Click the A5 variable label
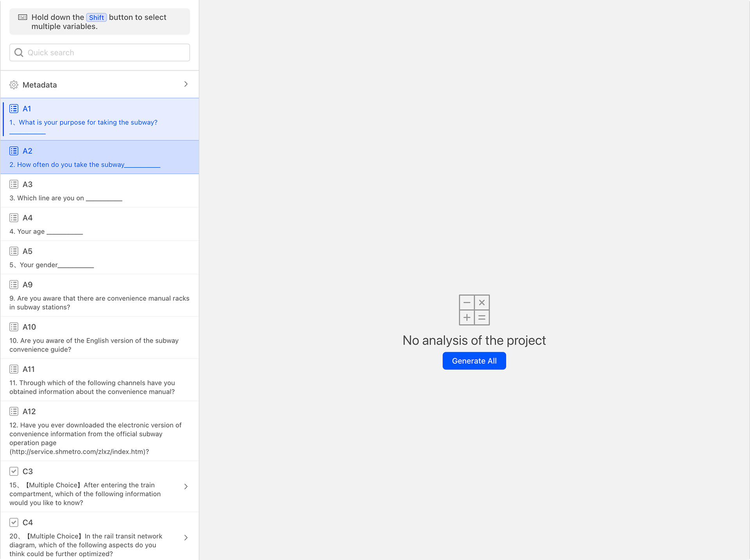The width and height of the screenshot is (750, 560). pos(27,251)
